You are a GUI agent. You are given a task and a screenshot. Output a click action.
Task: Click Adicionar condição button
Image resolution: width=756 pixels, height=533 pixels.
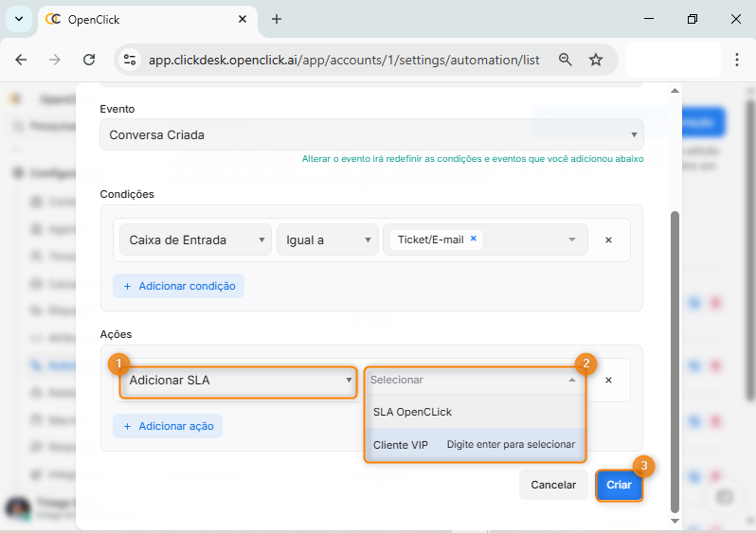click(x=178, y=286)
